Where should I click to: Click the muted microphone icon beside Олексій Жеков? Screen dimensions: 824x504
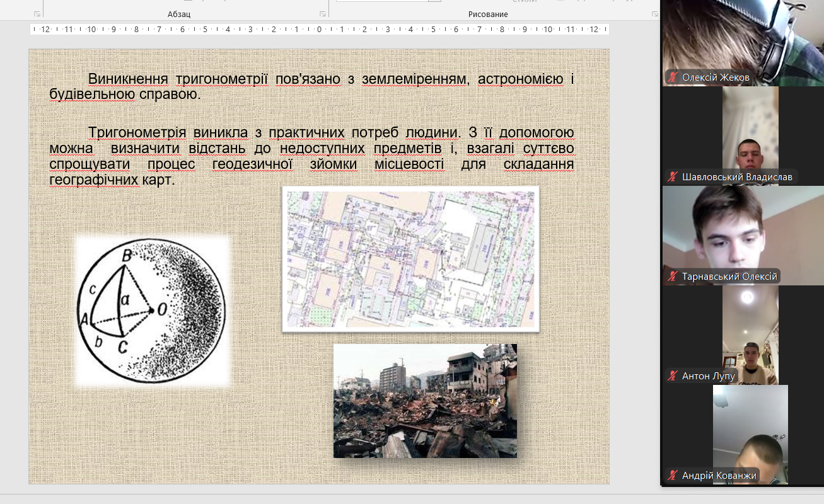(x=673, y=77)
